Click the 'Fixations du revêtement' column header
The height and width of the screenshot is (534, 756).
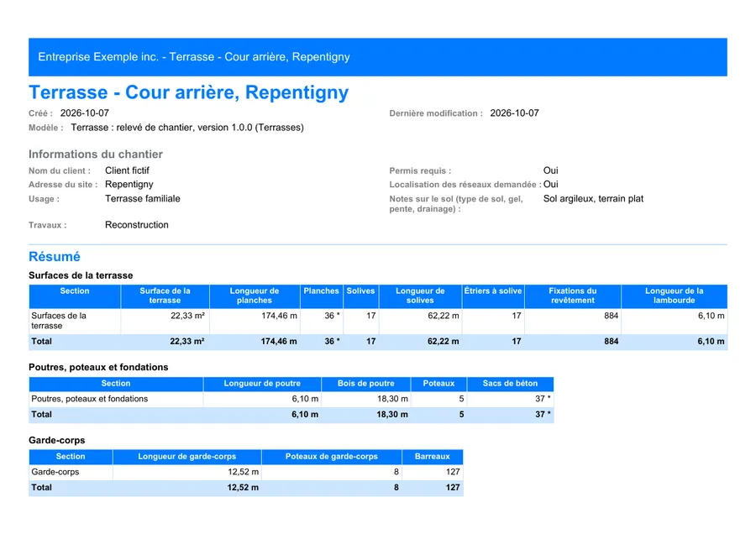(x=573, y=296)
